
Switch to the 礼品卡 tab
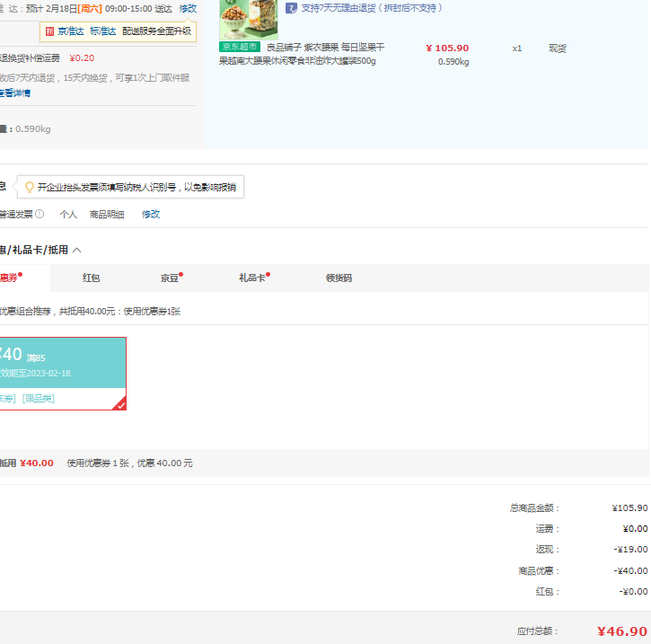252,278
